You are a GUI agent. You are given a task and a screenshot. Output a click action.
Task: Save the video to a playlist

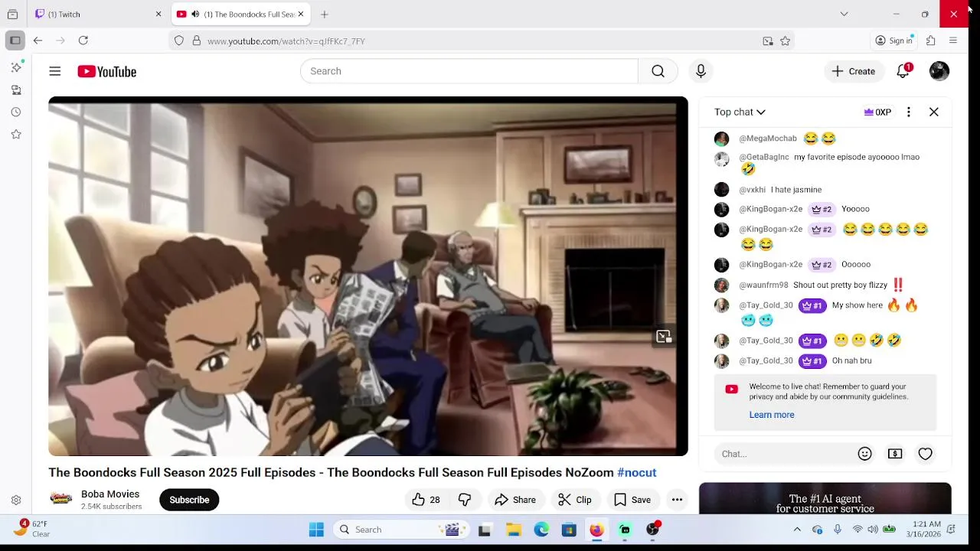632,500
